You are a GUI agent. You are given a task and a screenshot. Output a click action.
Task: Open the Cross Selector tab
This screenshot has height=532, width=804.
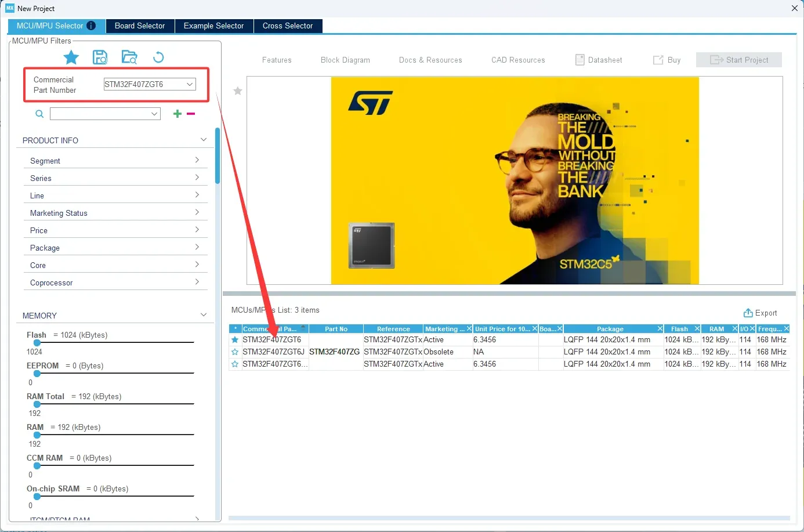(287, 26)
